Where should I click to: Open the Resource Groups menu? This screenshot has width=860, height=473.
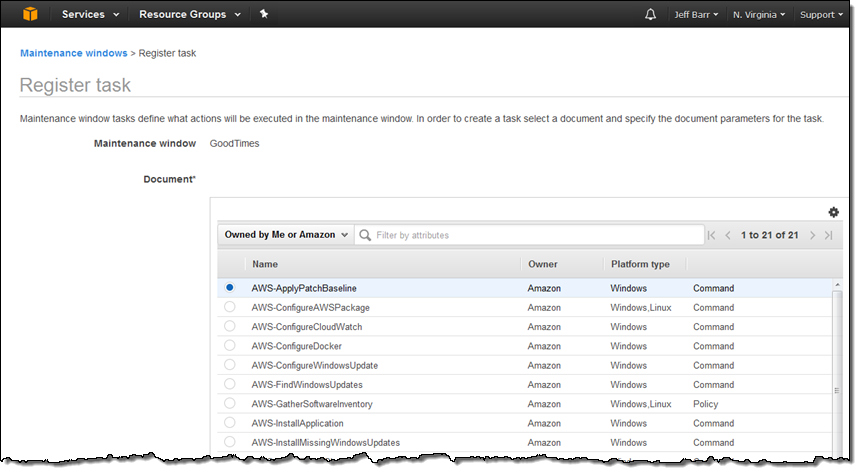(190, 14)
